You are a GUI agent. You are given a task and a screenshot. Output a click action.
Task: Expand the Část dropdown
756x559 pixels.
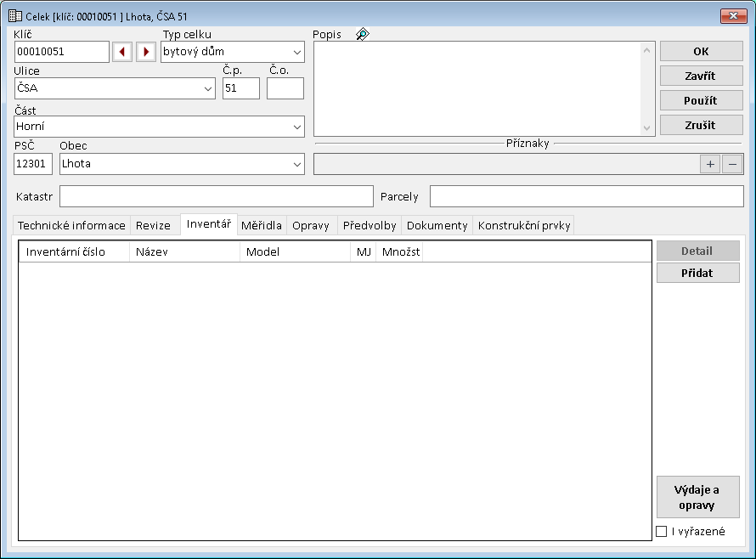click(x=296, y=127)
